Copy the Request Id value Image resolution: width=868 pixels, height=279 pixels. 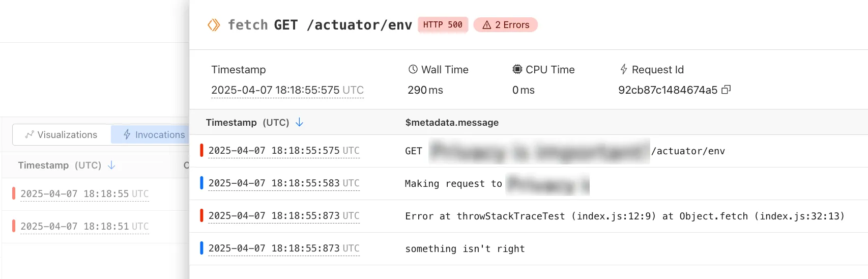click(726, 90)
